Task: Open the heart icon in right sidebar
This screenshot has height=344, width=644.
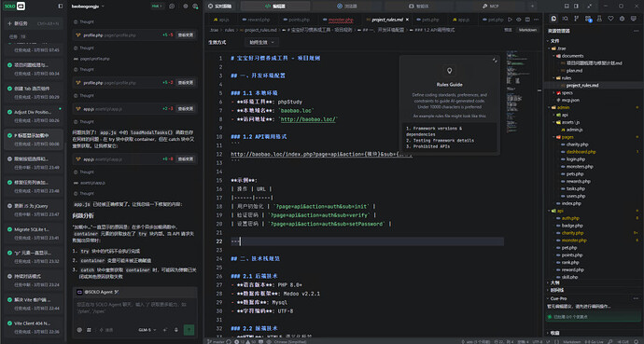Action: click(x=610, y=19)
